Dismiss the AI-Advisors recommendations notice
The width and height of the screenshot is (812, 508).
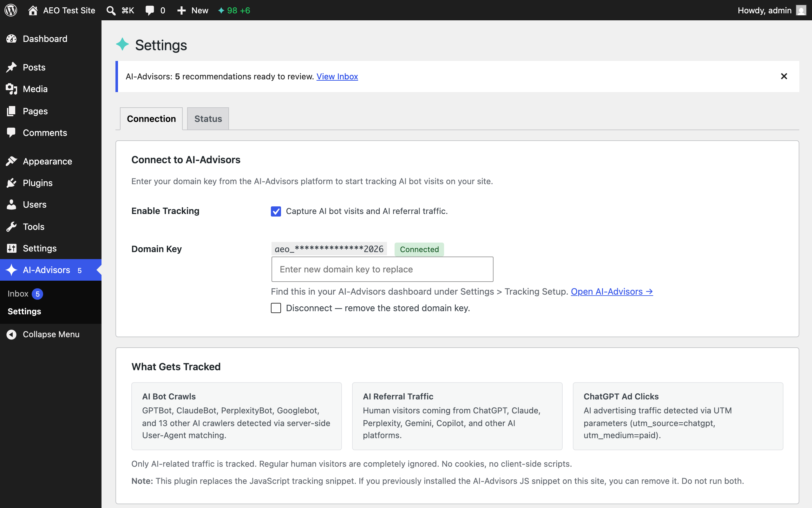click(784, 76)
